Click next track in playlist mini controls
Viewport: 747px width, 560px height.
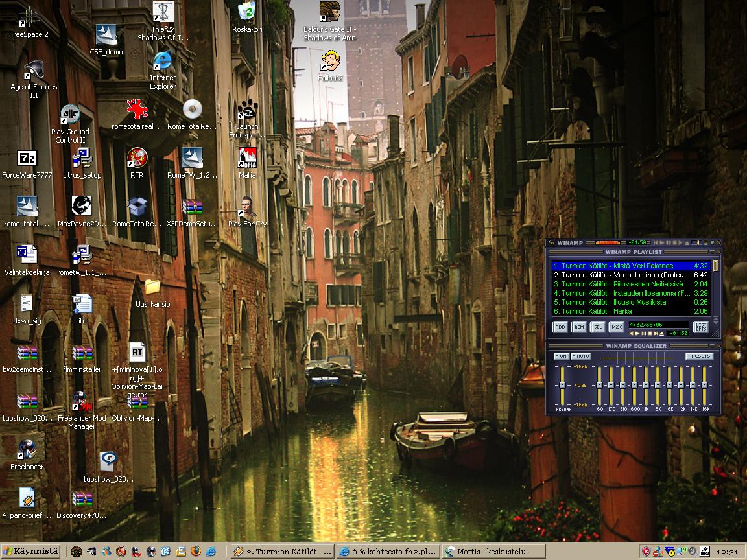[656, 333]
